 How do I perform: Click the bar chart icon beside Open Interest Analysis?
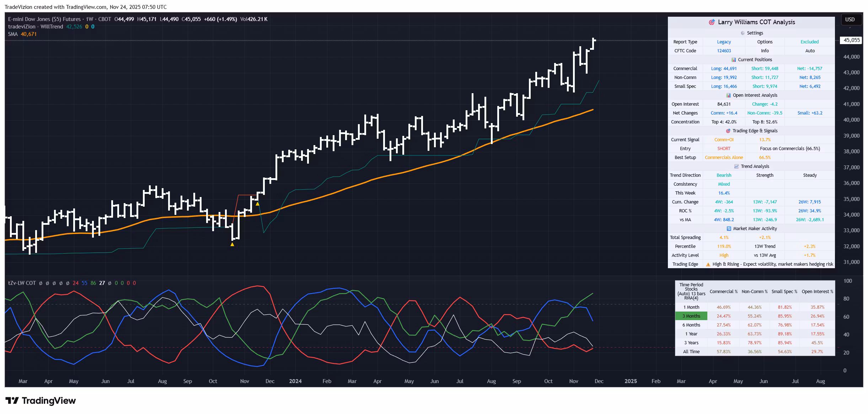(x=728, y=95)
